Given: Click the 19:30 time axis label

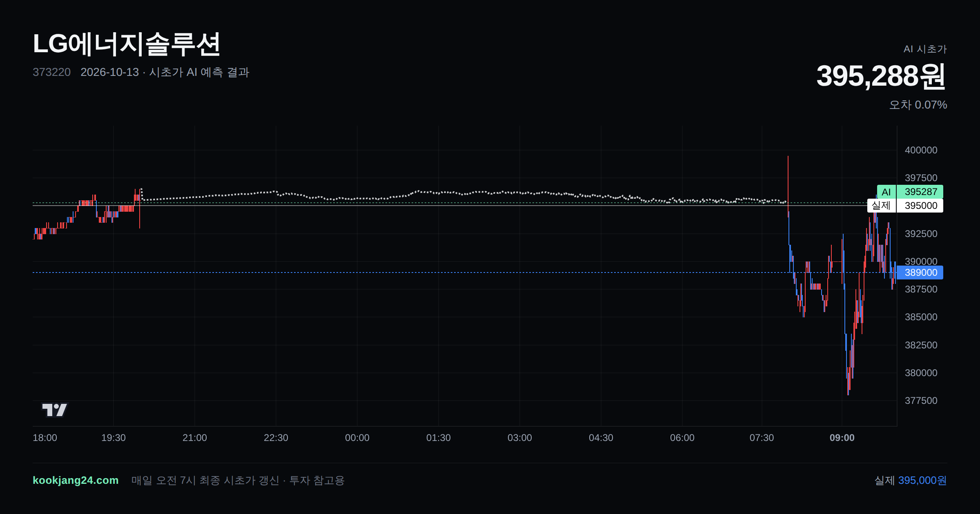Looking at the screenshot, I should 114,438.
